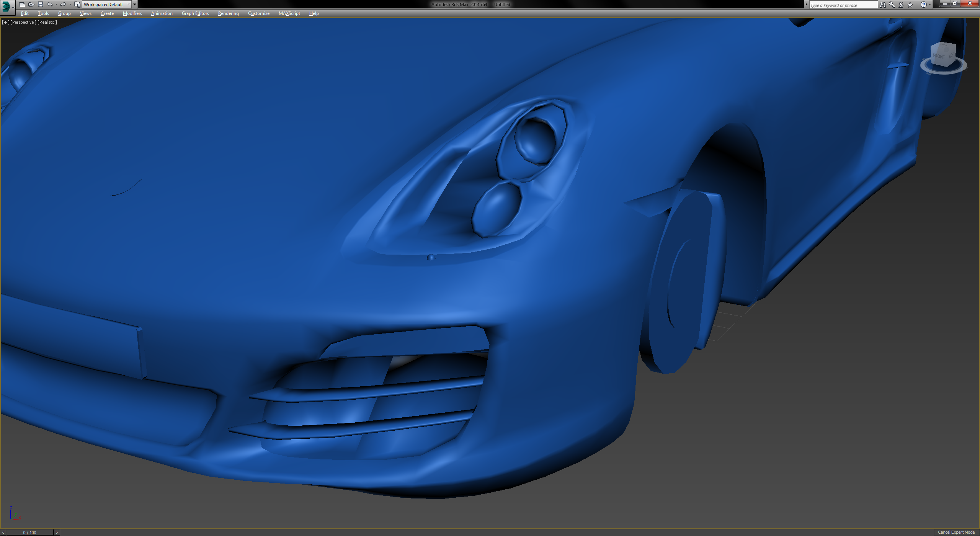Click the keyword search input field

click(842, 5)
